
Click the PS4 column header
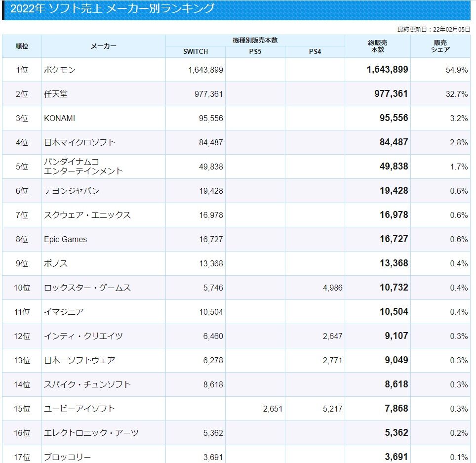pyautogui.click(x=315, y=51)
